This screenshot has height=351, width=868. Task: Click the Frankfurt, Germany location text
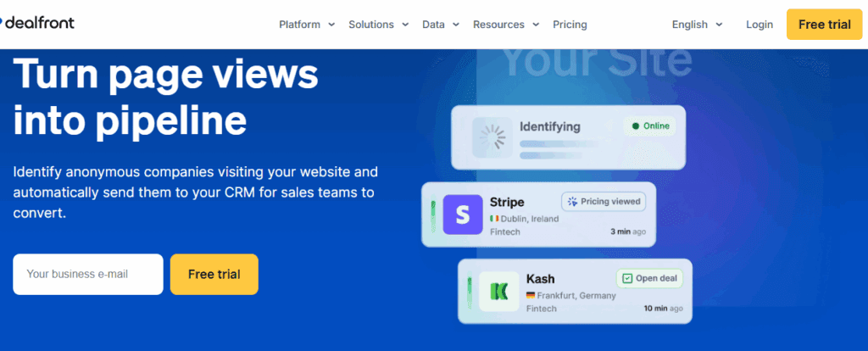[x=576, y=296]
